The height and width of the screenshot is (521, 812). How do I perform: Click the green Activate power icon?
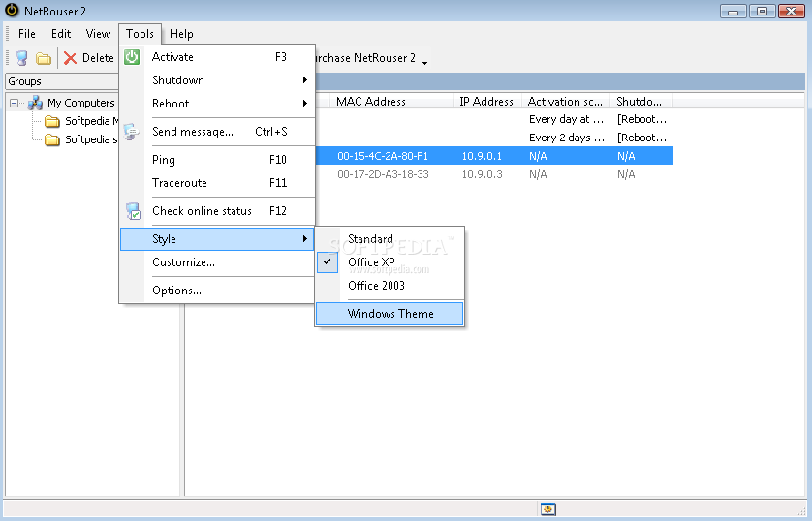click(x=132, y=57)
